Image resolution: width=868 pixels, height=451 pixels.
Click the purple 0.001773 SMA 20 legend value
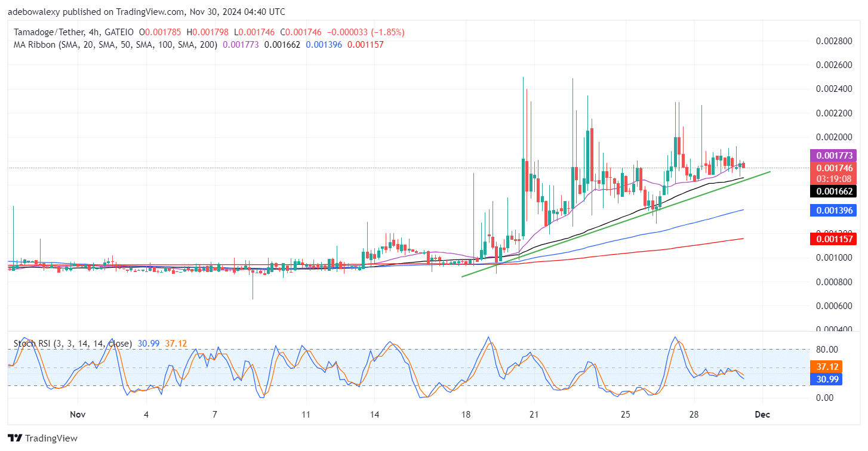pos(241,45)
